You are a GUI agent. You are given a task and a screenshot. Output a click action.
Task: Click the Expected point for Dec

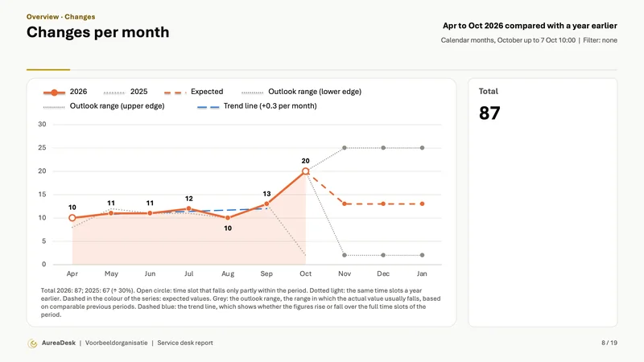click(x=383, y=204)
